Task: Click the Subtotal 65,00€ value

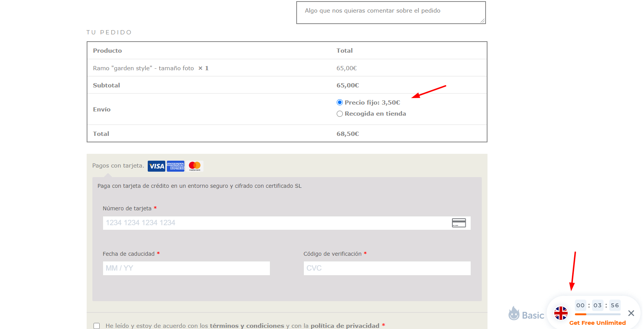Action: coord(348,85)
